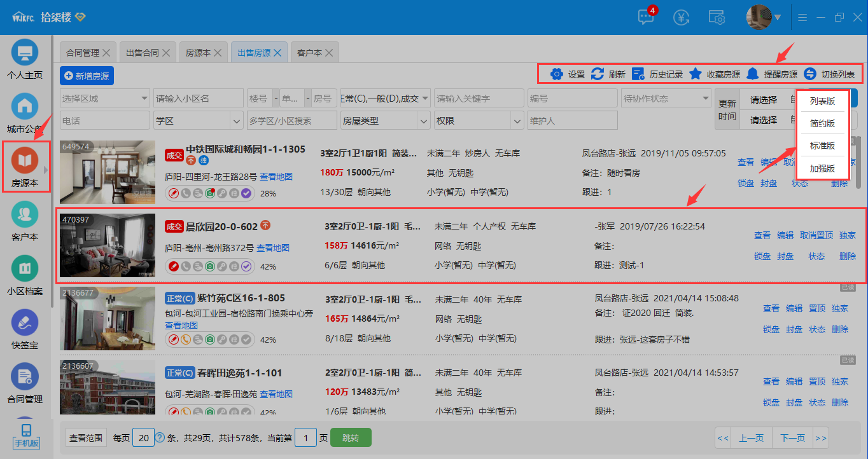868x459 pixels.
Task: Open the 选择区域 dropdown
Action: click(105, 99)
